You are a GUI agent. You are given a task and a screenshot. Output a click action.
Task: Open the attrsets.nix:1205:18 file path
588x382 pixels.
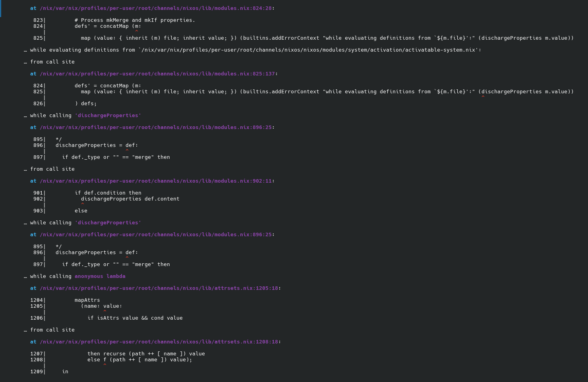pyautogui.click(x=159, y=288)
